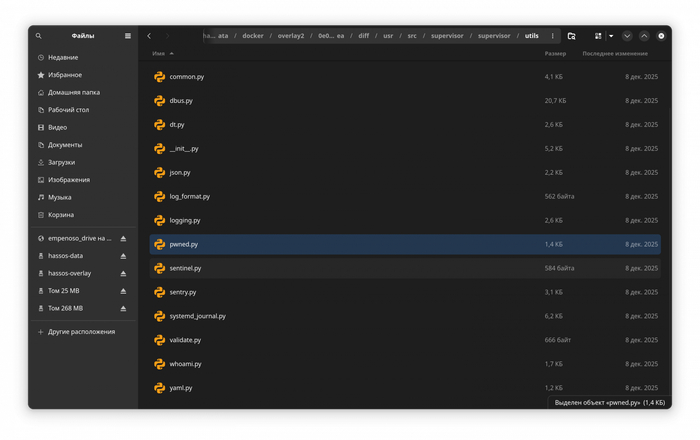
Task: Sort files by the Имя column header
Action: click(x=159, y=54)
